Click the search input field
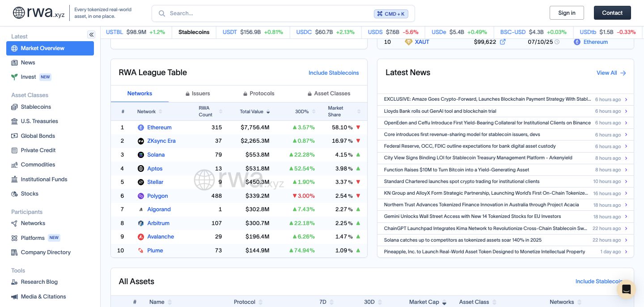644x307 pixels. 283,13
